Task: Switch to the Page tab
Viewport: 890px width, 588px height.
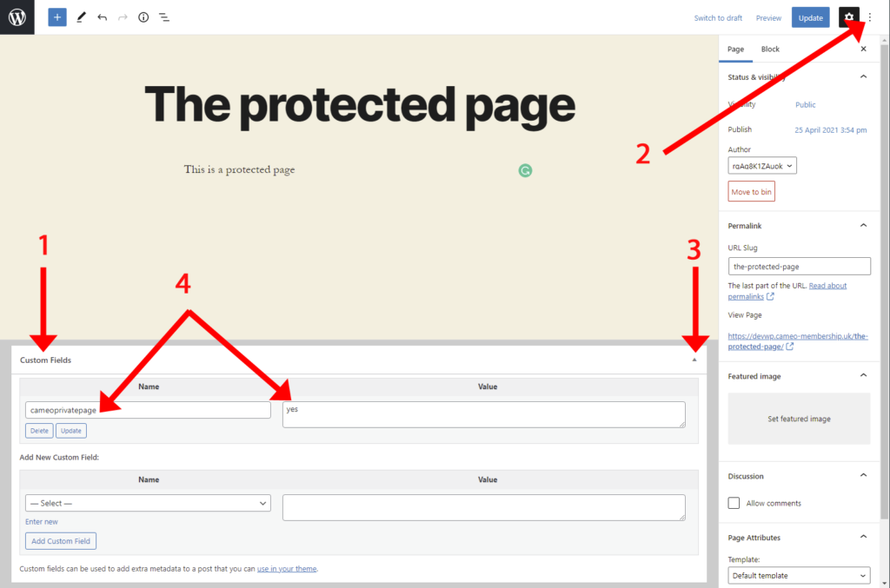Action: [735, 50]
